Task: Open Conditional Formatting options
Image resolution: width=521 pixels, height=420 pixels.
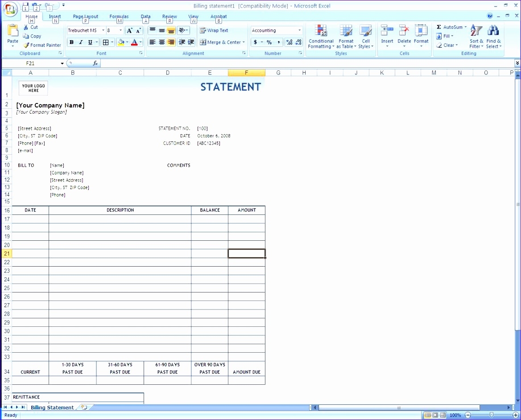Action: pos(321,37)
